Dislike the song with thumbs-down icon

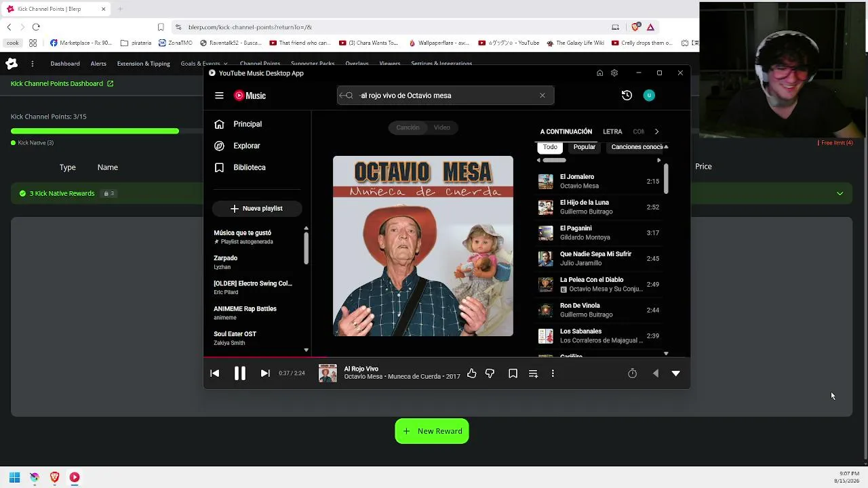coord(490,373)
